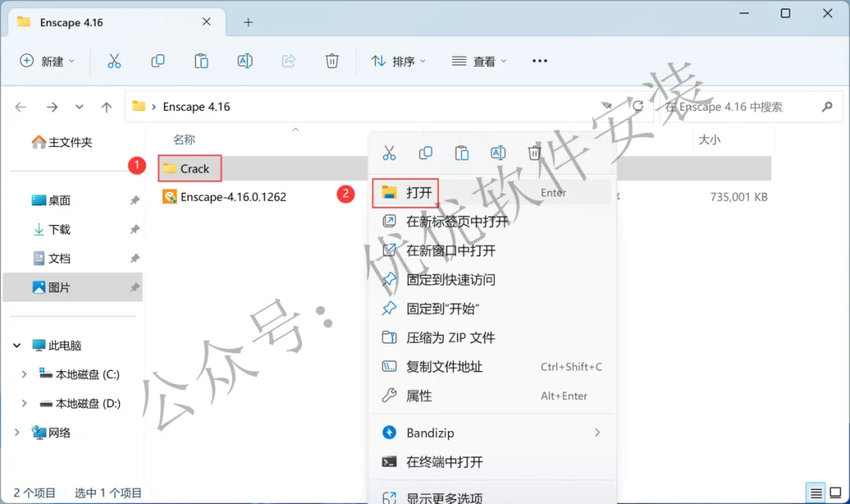Image resolution: width=850 pixels, height=504 pixels.
Task: Click the Rename icon in context menu
Action: point(498,153)
